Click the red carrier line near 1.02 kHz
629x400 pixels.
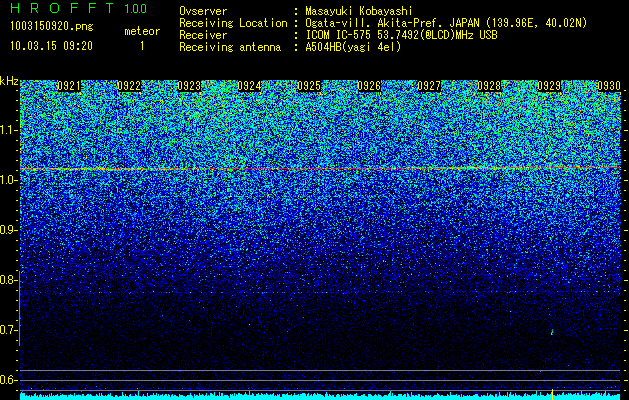(321, 169)
